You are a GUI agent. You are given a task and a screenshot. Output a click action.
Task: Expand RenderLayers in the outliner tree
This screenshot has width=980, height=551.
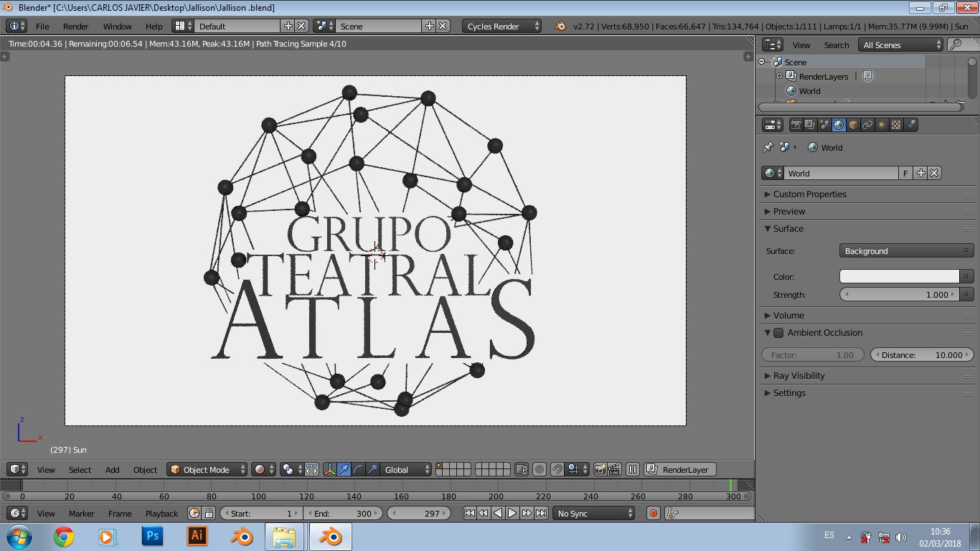coord(780,76)
